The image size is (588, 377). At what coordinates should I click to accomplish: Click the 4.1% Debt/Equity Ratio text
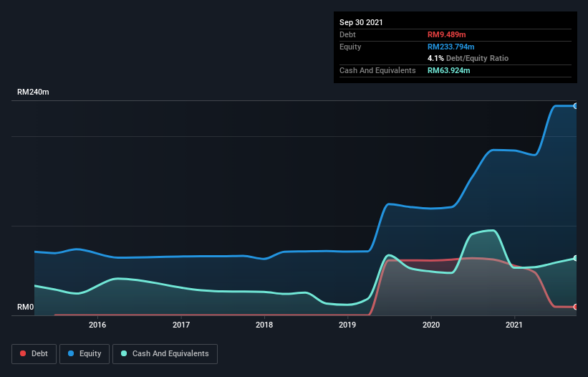pyautogui.click(x=468, y=59)
